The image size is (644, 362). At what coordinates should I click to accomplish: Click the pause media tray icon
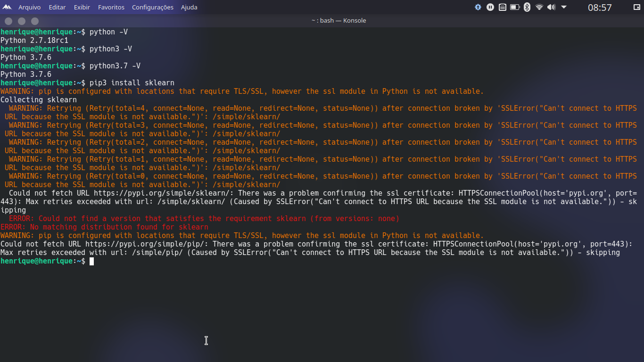pos(490,7)
